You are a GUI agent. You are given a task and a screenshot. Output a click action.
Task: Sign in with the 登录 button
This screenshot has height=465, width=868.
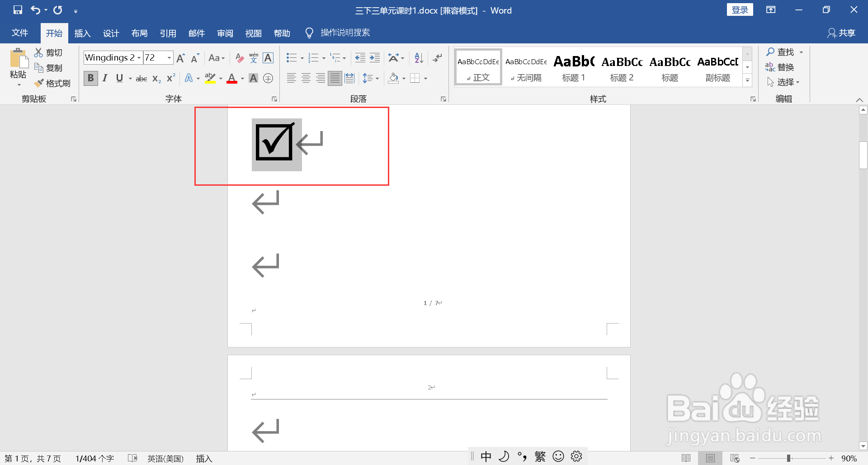[x=740, y=9]
